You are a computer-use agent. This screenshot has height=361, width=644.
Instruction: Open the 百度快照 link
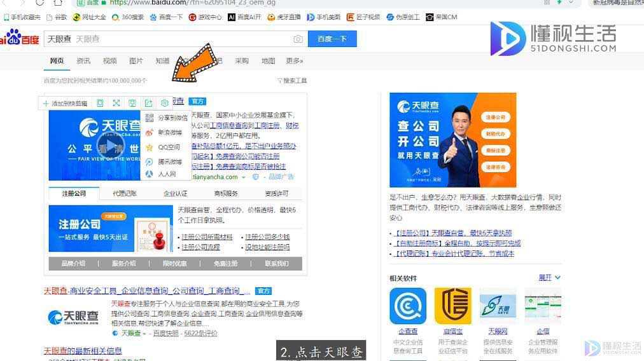(166, 333)
